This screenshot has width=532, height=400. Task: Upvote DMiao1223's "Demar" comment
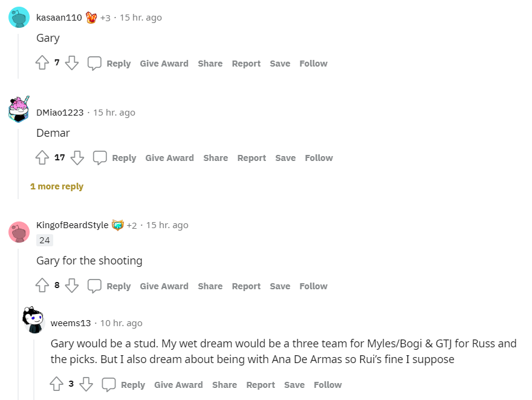tap(42, 158)
